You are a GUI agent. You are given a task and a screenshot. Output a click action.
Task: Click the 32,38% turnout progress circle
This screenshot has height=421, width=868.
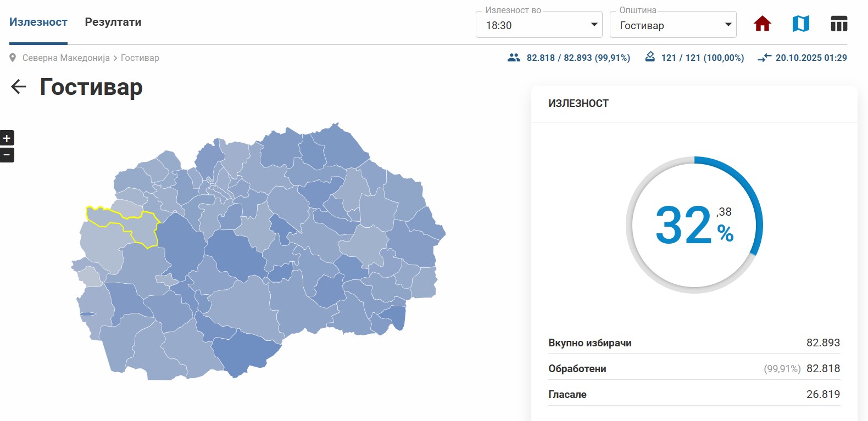tap(694, 225)
